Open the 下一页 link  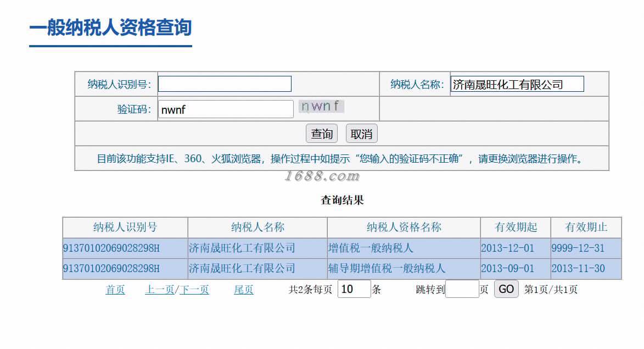[194, 290]
